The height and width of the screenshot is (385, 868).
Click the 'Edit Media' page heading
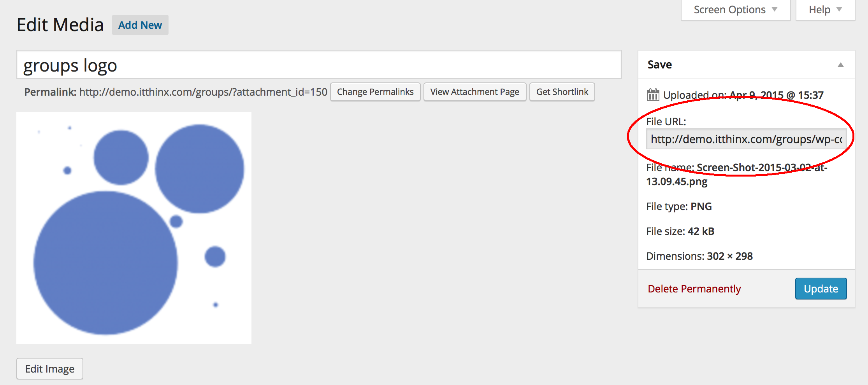(x=60, y=25)
